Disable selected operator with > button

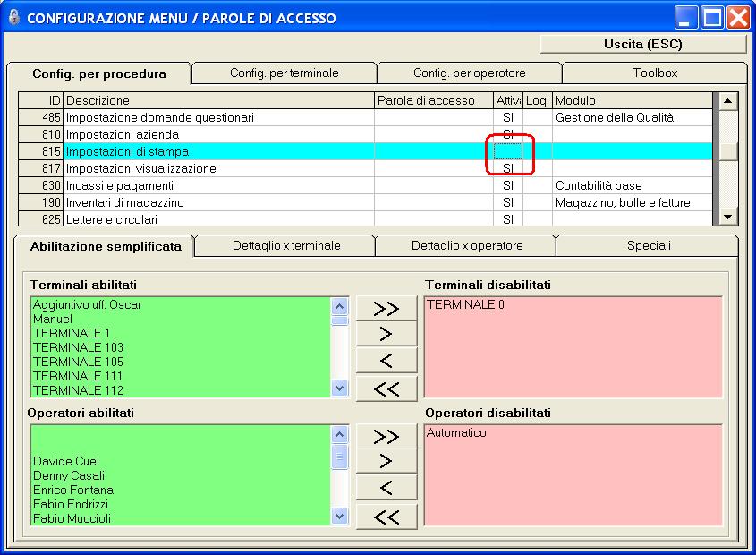386,461
